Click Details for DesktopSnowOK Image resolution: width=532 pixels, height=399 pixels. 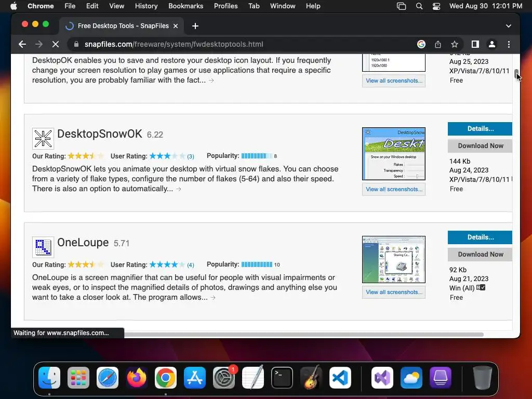coord(480,129)
